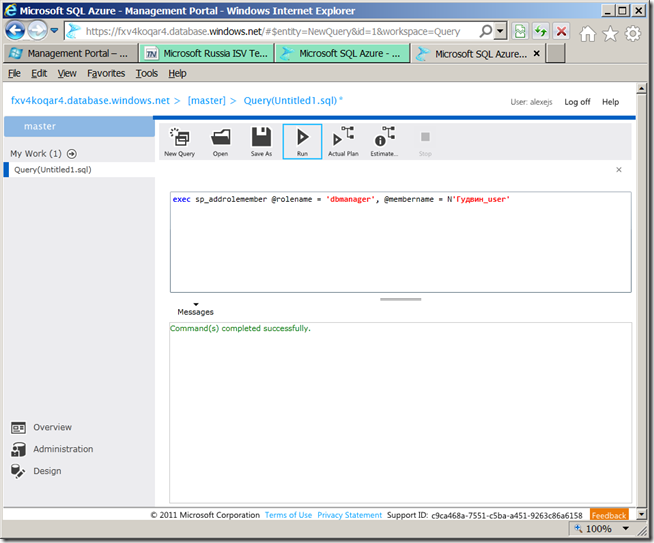Image resolution: width=654 pixels, height=543 pixels.
Task: Open the Help menu in menu bar
Action: (177, 73)
